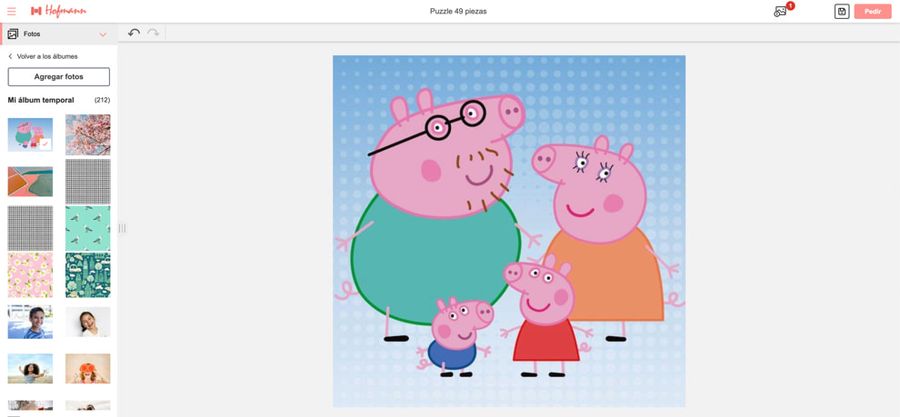900x417 pixels.
Task: Select the teal birds pattern thumbnail
Action: (88, 227)
